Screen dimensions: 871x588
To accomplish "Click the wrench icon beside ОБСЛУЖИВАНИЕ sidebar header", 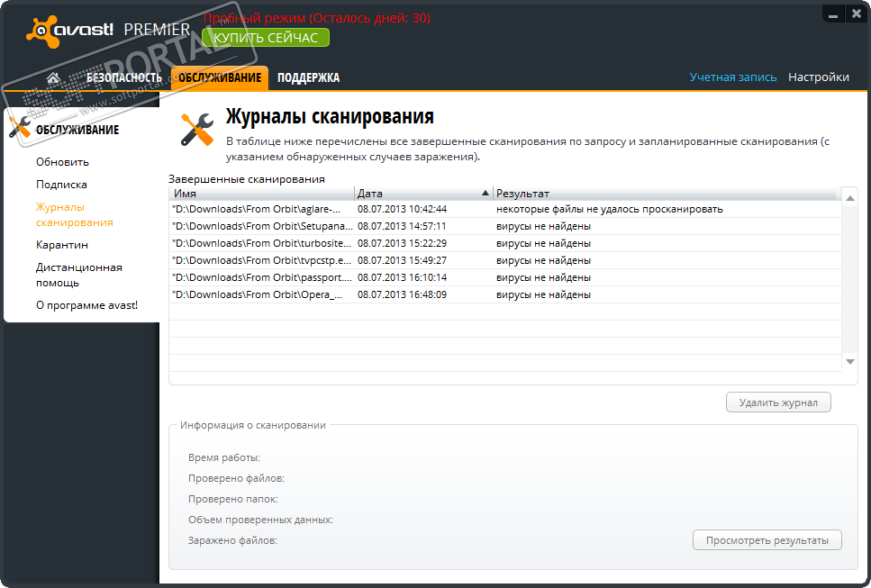I will tap(20, 127).
